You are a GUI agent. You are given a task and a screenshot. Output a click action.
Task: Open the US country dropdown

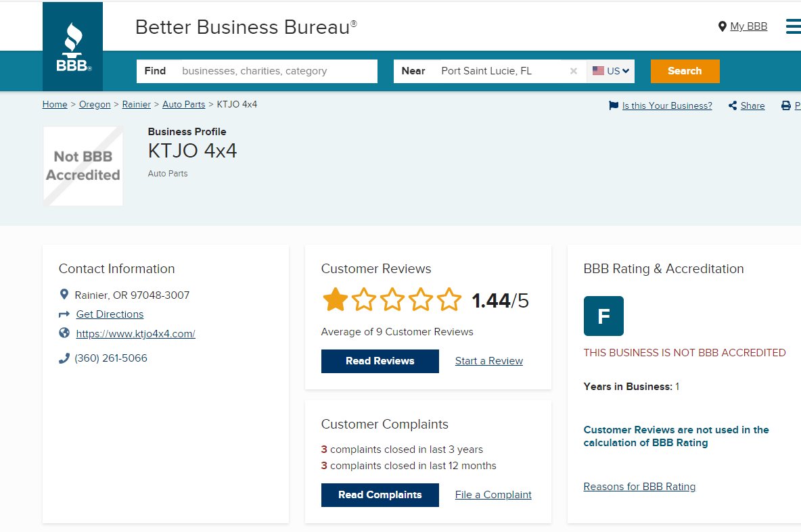click(611, 71)
